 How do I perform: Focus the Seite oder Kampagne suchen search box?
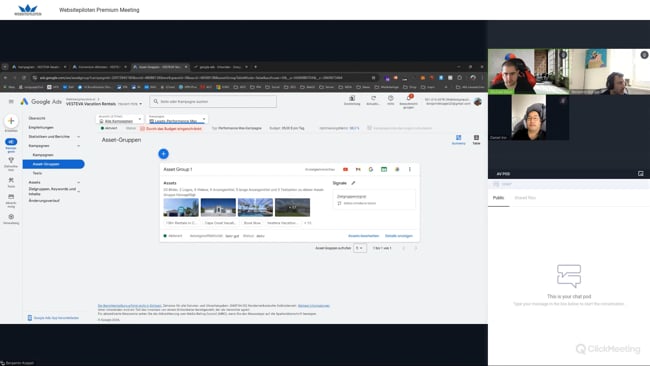tap(213, 102)
